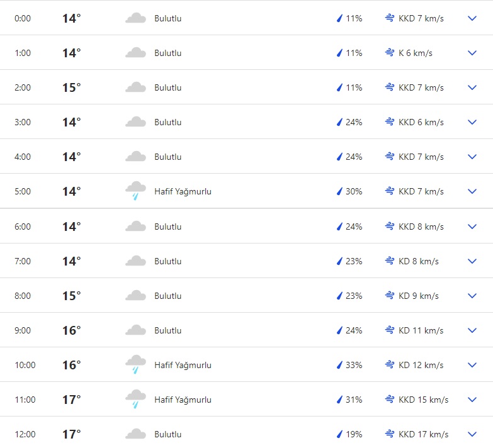This screenshot has height=448, width=493.
Task: Click the wind icon in the 1:00 row
Action: (390, 53)
